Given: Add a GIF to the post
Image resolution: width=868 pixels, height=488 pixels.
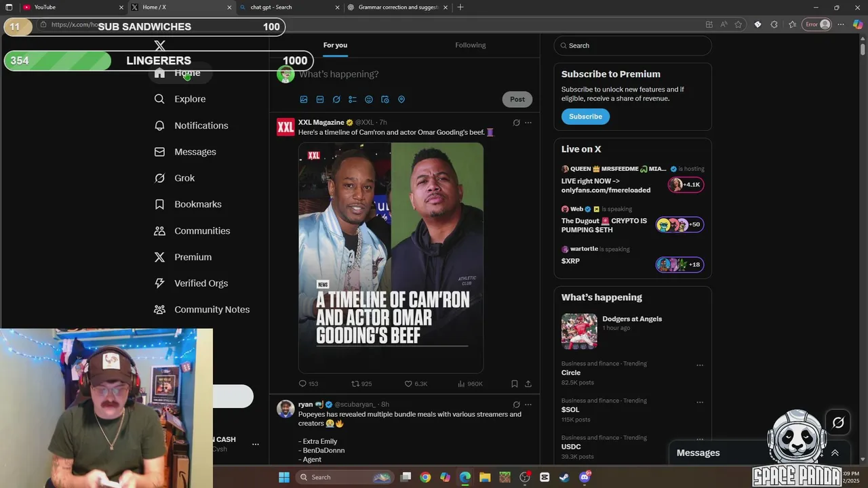Looking at the screenshot, I should [x=320, y=100].
